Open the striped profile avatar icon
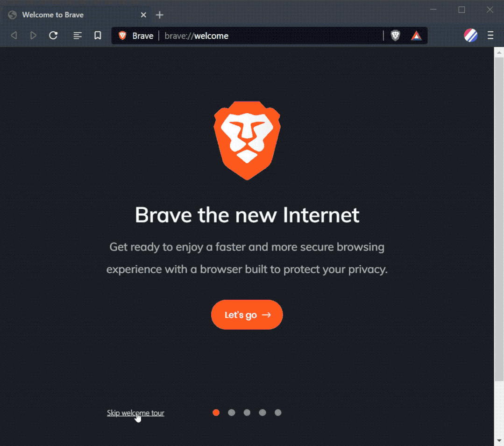504x446 pixels. coord(470,36)
